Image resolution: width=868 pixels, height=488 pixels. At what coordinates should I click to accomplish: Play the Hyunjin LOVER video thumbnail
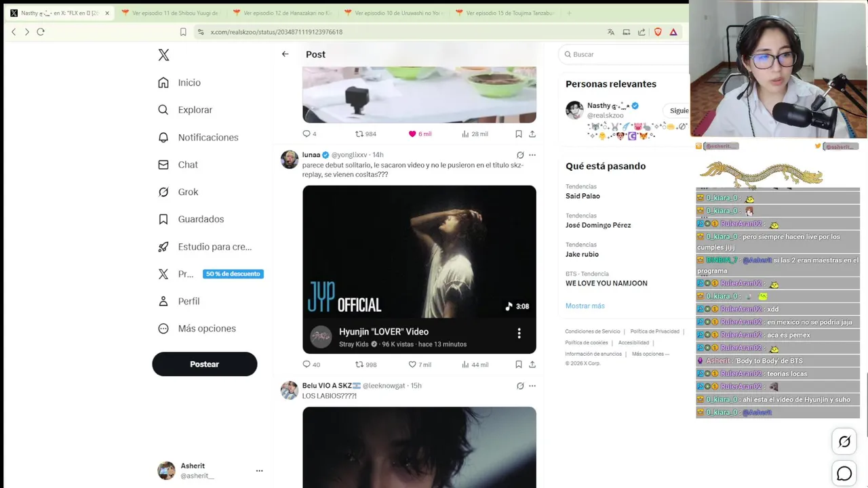[419, 251]
